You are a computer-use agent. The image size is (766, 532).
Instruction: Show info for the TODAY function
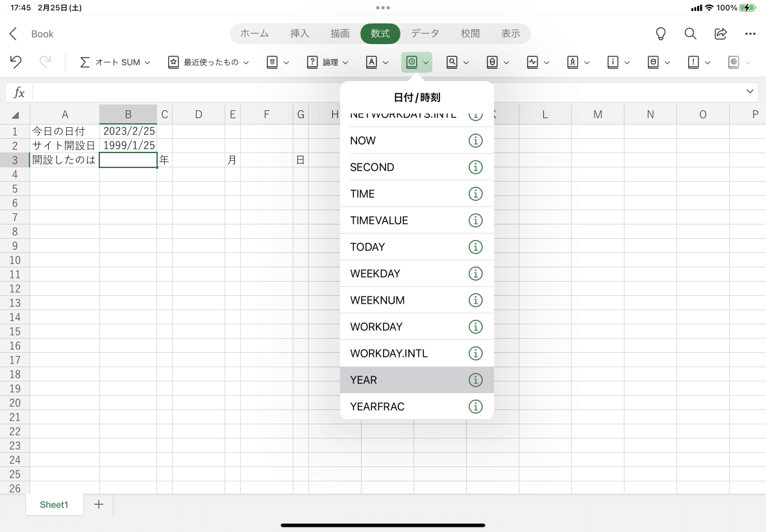[x=475, y=247]
